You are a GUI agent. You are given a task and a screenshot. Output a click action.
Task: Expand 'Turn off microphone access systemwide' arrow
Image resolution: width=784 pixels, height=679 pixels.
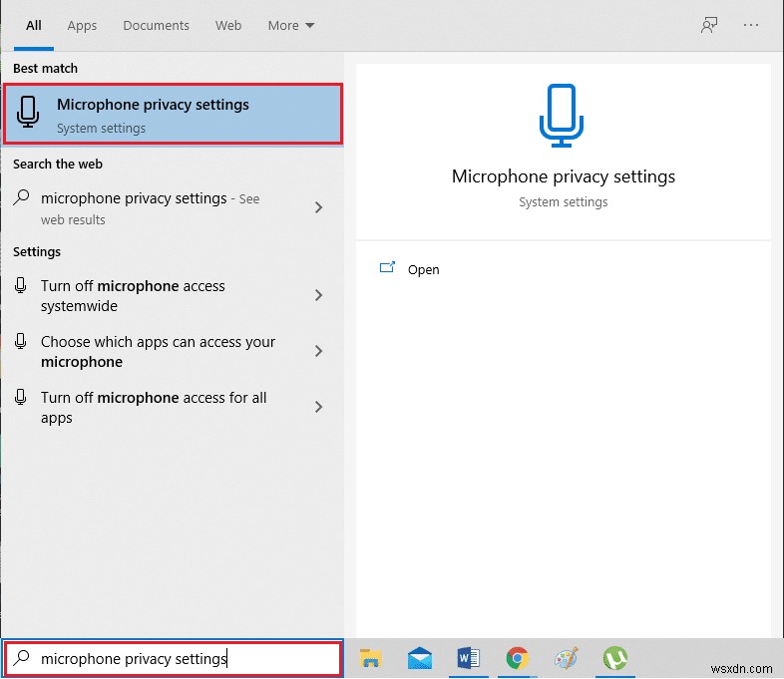(319, 296)
